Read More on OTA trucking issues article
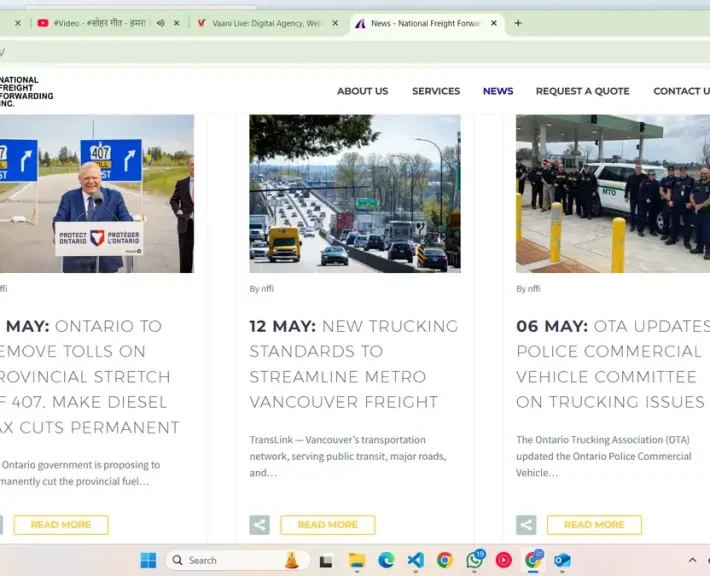710x576 pixels. click(x=595, y=525)
